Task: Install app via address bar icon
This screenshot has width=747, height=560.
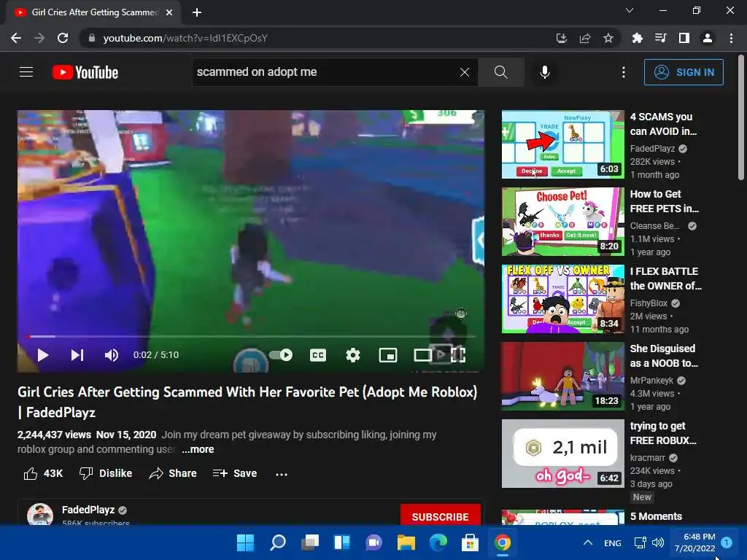Action: click(562, 38)
